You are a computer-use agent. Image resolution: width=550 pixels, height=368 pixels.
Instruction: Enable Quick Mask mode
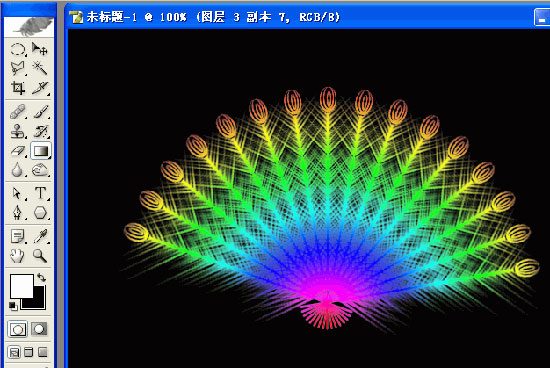(x=39, y=329)
